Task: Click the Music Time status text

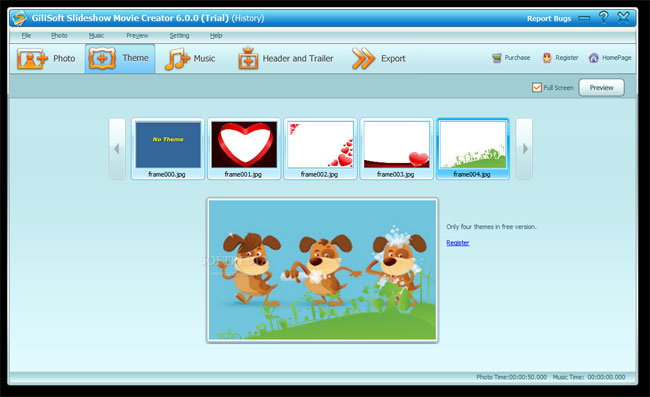Action: pyautogui.click(x=589, y=377)
